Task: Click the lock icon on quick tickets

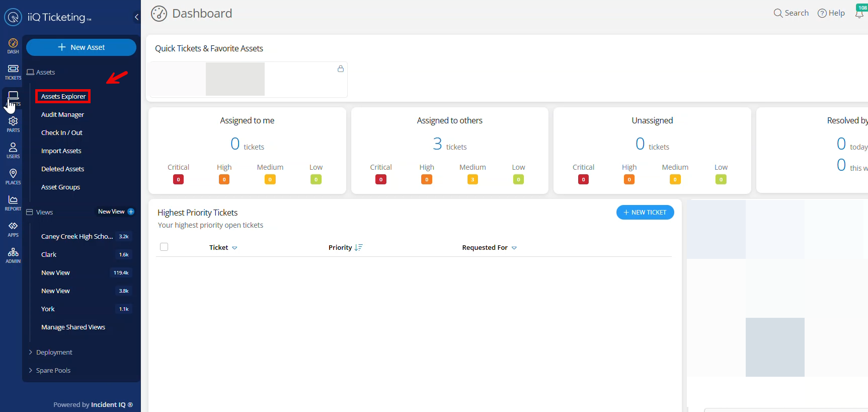Action: tap(341, 69)
